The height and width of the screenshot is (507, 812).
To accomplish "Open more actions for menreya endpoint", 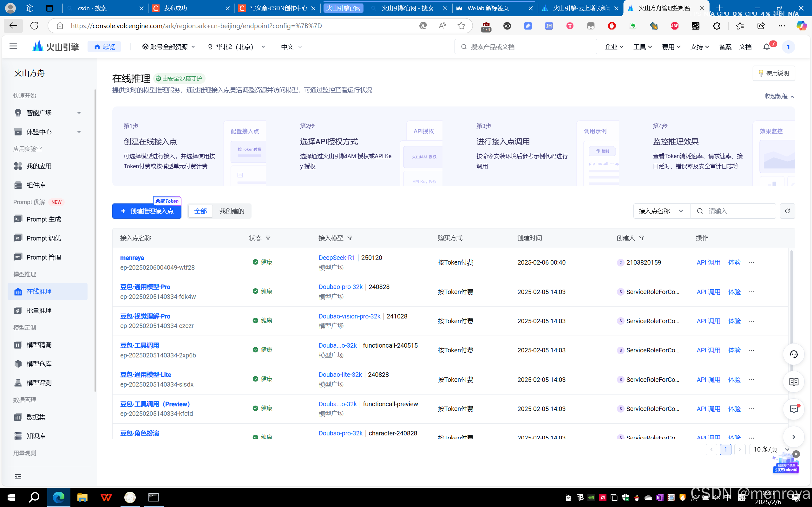I will click(x=752, y=263).
